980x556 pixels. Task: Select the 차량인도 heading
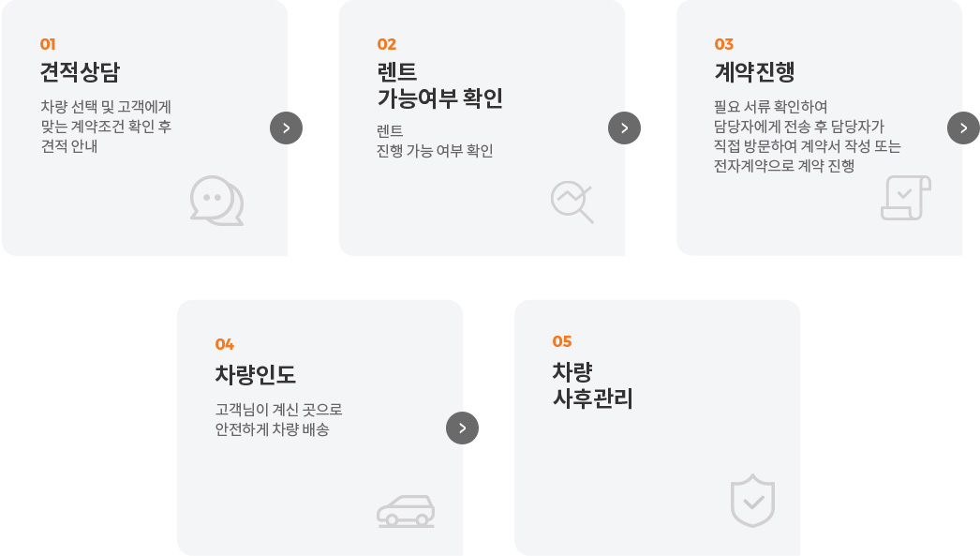tap(256, 375)
